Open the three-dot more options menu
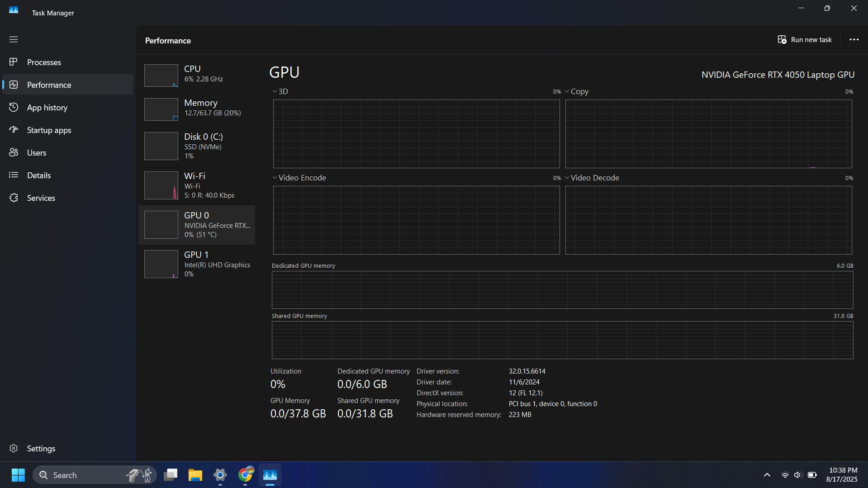The height and width of the screenshot is (488, 868). pyautogui.click(x=854, y=40)
